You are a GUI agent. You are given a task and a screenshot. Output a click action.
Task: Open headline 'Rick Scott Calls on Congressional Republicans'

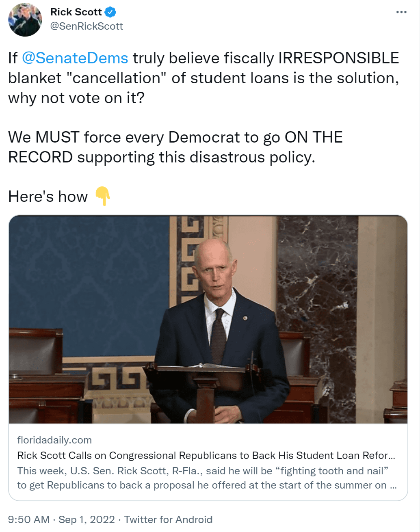[x=206, y=455]
